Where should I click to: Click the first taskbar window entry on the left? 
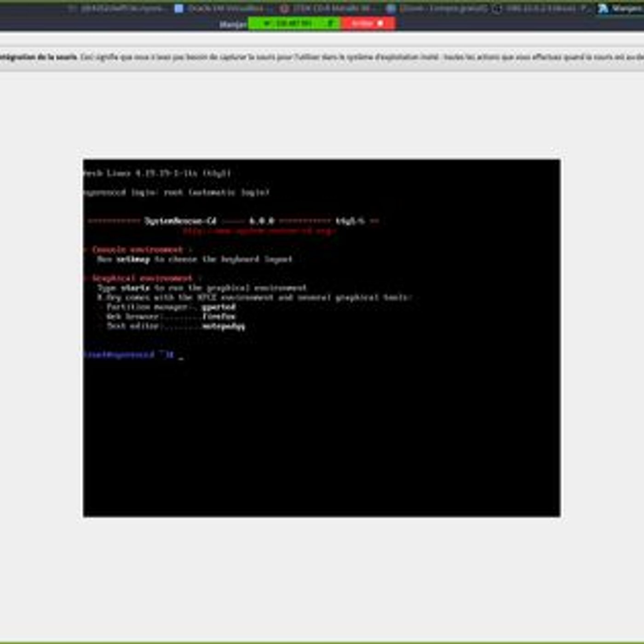pyautogui.click(x=117, y=8)
